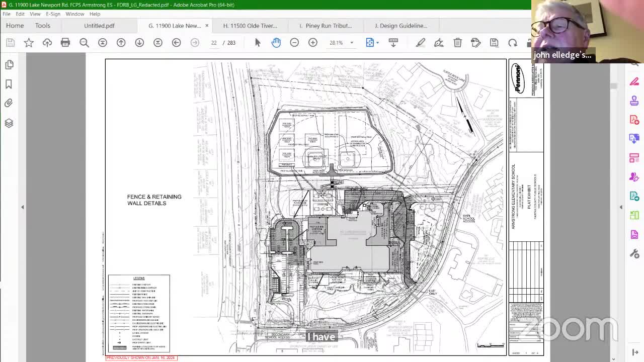Switch to the H. 11500 Olde Tiver tab
Screen dimensions: 644x362
250,25
